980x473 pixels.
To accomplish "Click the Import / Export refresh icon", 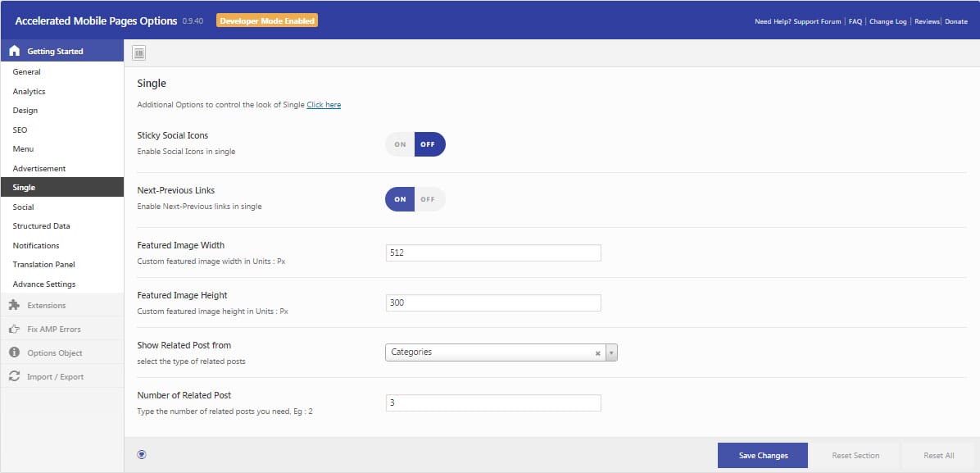I will click(14, 377).
